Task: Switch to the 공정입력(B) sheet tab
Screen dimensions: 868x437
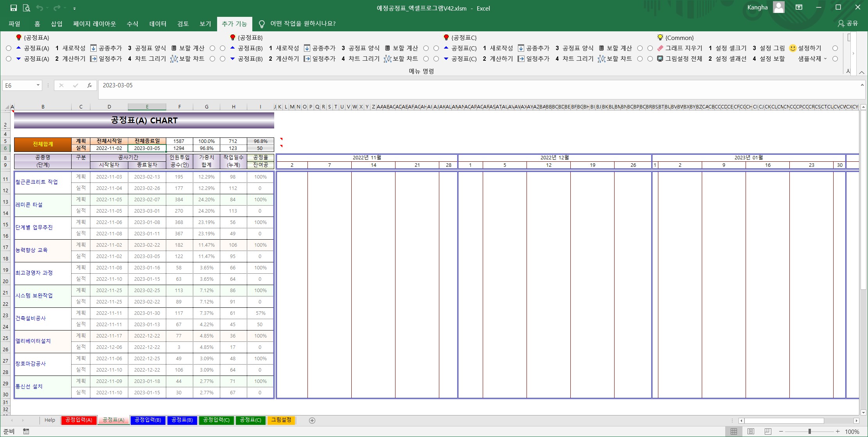Action: click(x=147, y=420)
